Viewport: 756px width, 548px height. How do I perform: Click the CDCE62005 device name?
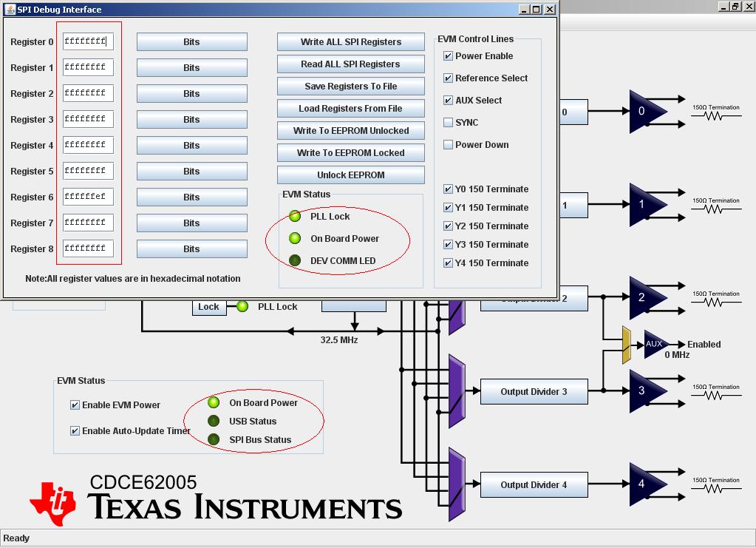pos(143,482)
